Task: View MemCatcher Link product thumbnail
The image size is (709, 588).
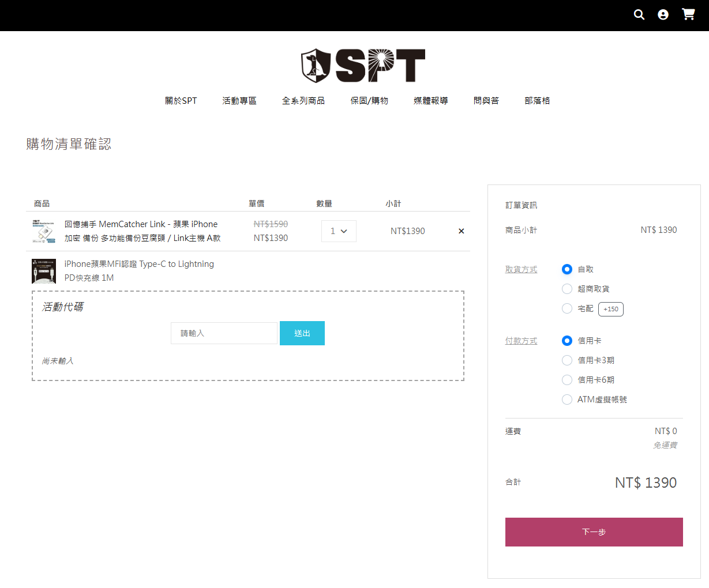Action: point(44,231)
